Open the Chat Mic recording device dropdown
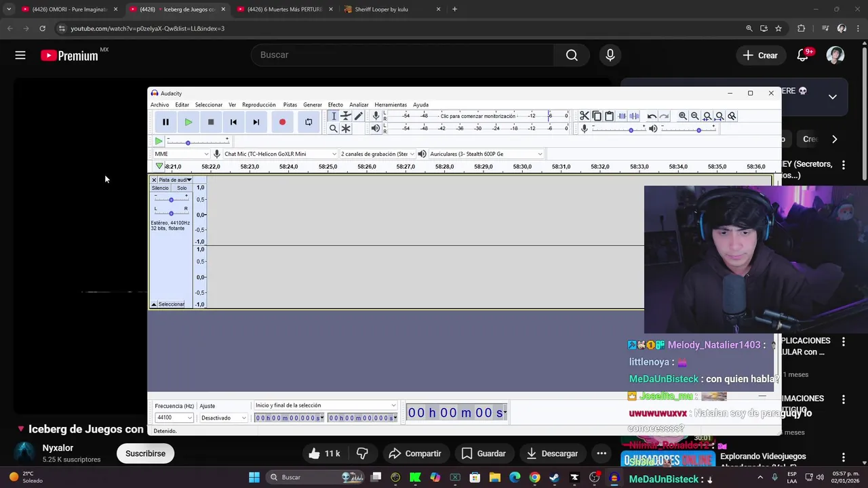Image resolution: width=868 pixels, height=488 pixels. pos(280,154)
